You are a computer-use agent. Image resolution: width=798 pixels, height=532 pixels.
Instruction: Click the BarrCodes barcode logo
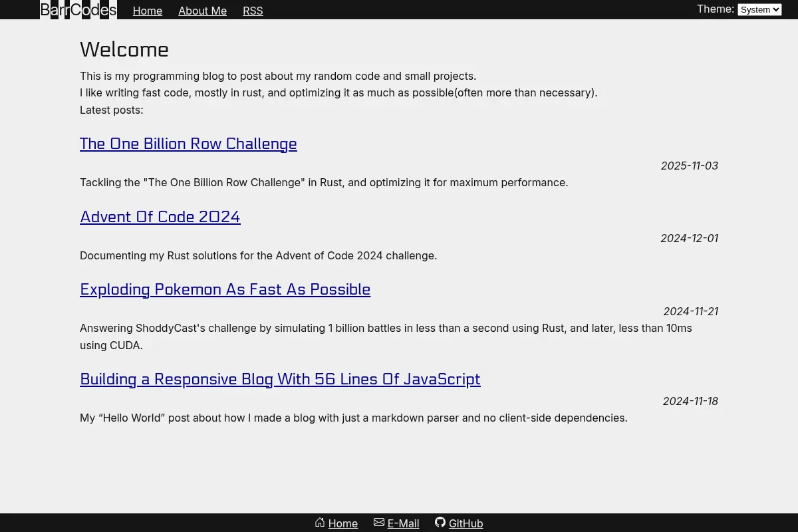78,9
